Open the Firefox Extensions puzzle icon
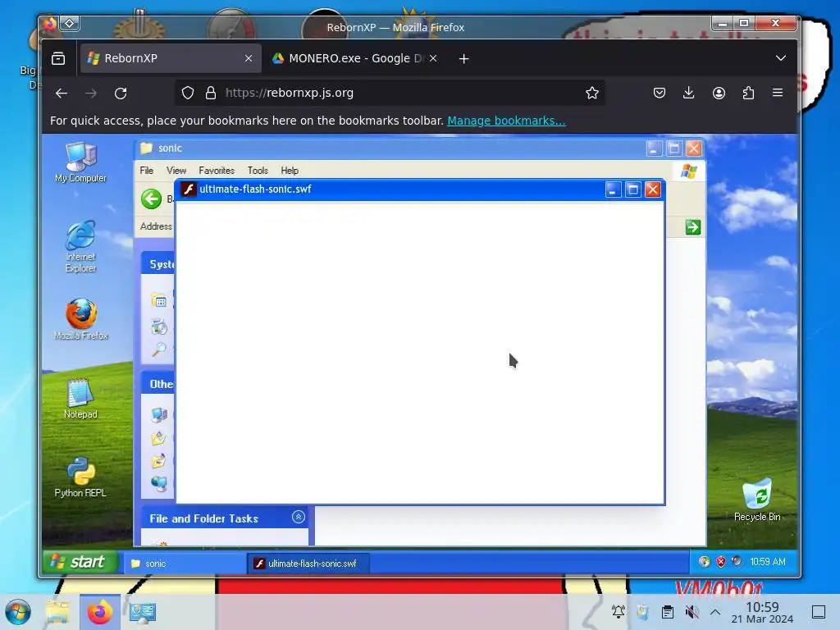 (748, 94)
